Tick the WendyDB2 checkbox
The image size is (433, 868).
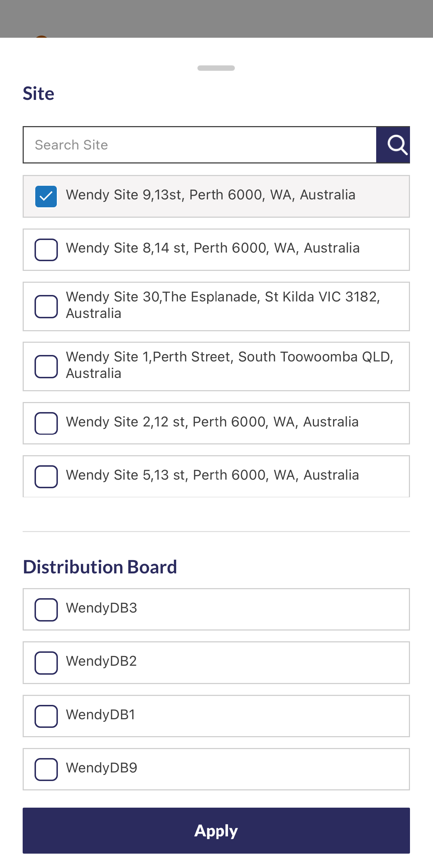(46, 662)
